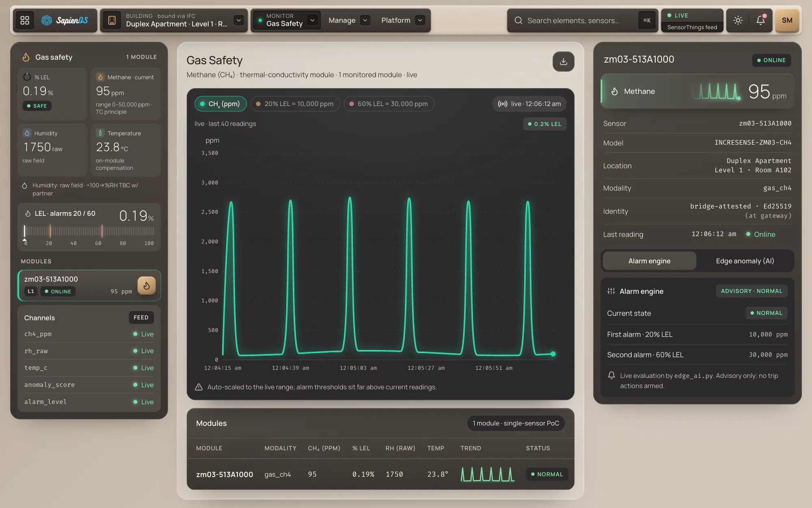The width and height of the screenshot is (812, 508).
Task: Select the temp_c channel row
Action: [89, 368]
